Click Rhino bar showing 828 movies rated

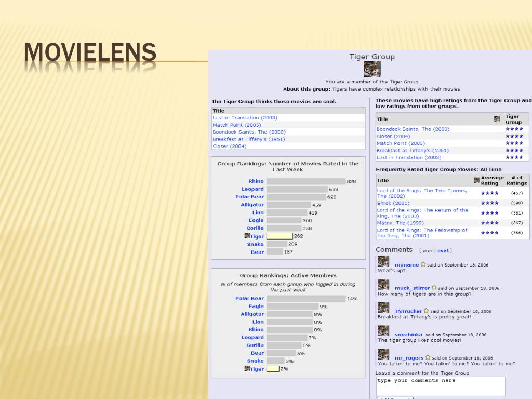[306, 181]
